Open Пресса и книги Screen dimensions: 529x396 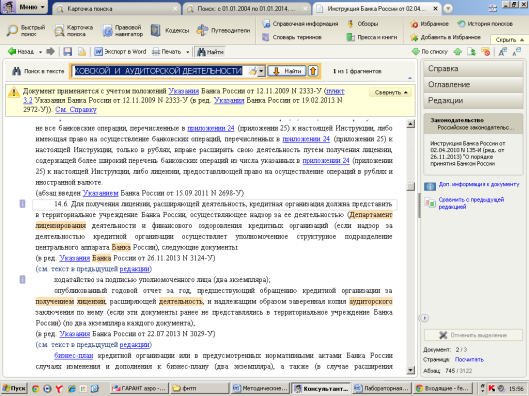[372, 37]
